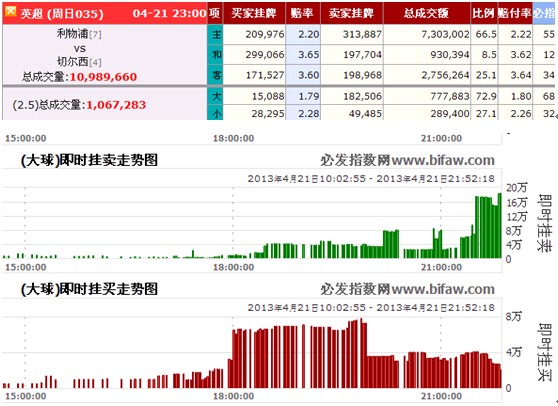Click buyer listing value 28,295
Viewport: 558px width, 406px height.
[x=268, y=114]
